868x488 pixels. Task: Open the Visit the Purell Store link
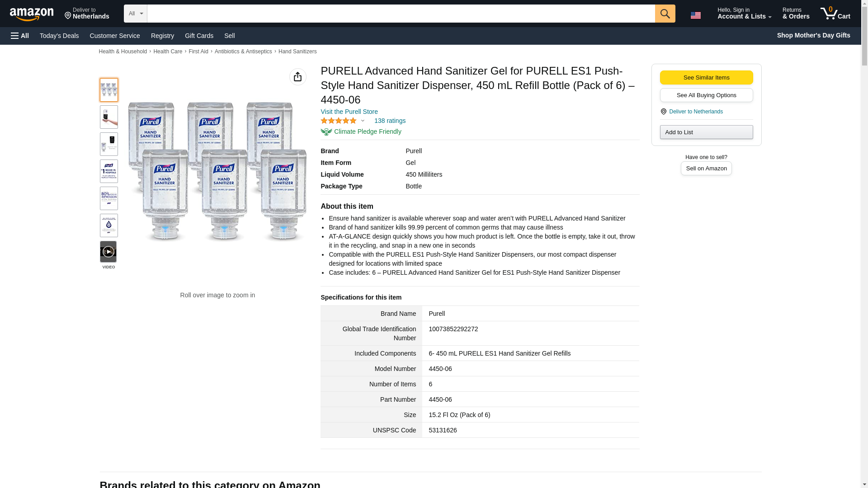pos(349,112)
